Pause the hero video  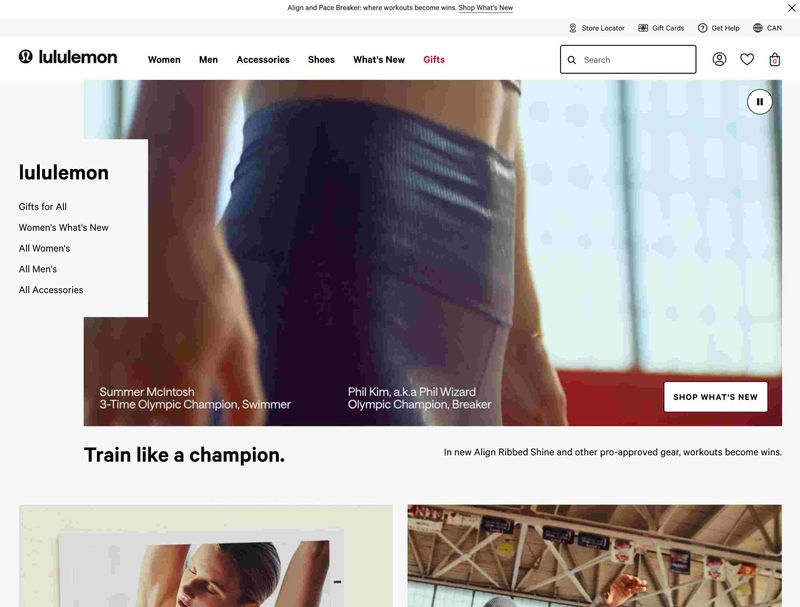[x=760, y=102]
